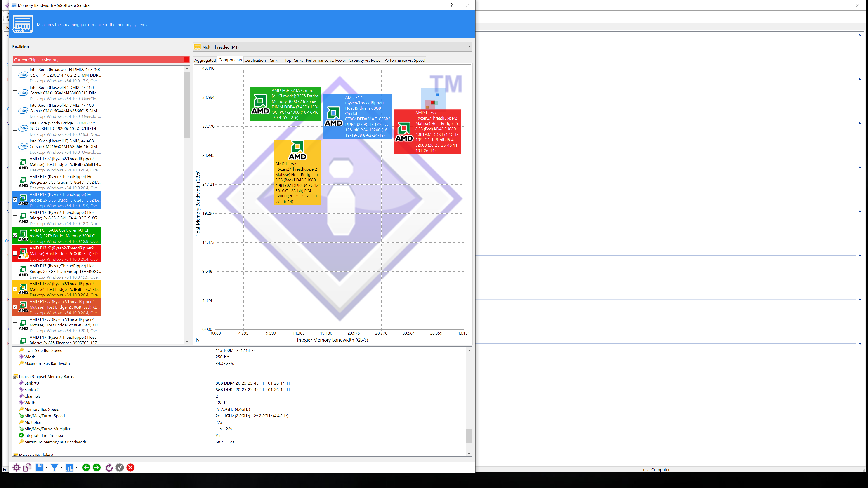Click the green check icon beside Integrated in Processor
Screen dimensions: 868x488
(x=21, y=435)
